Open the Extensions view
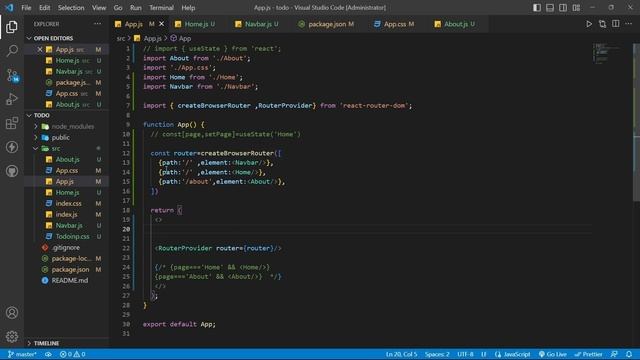 12,123
